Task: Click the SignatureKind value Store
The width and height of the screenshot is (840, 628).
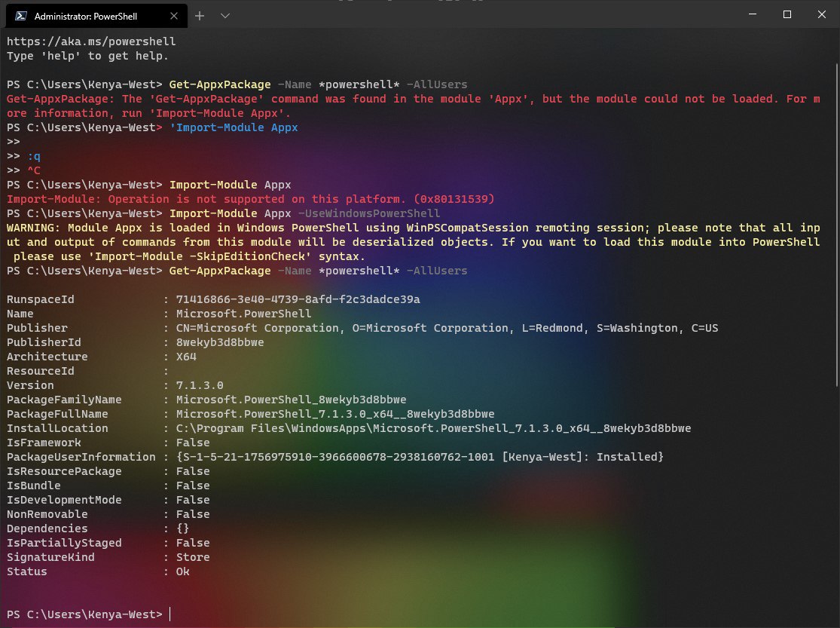Action: [193, 557]
